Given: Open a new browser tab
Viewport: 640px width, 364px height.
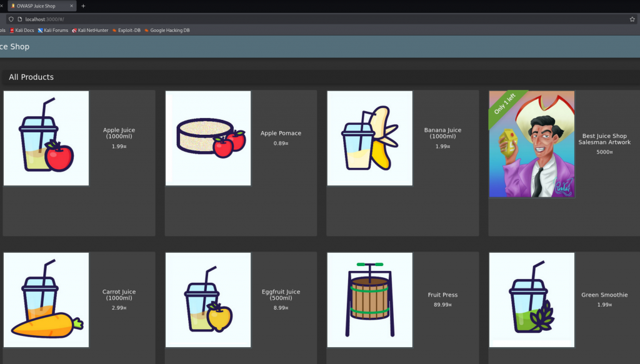Looking at the screenshot, I should [x=83, y=6].
